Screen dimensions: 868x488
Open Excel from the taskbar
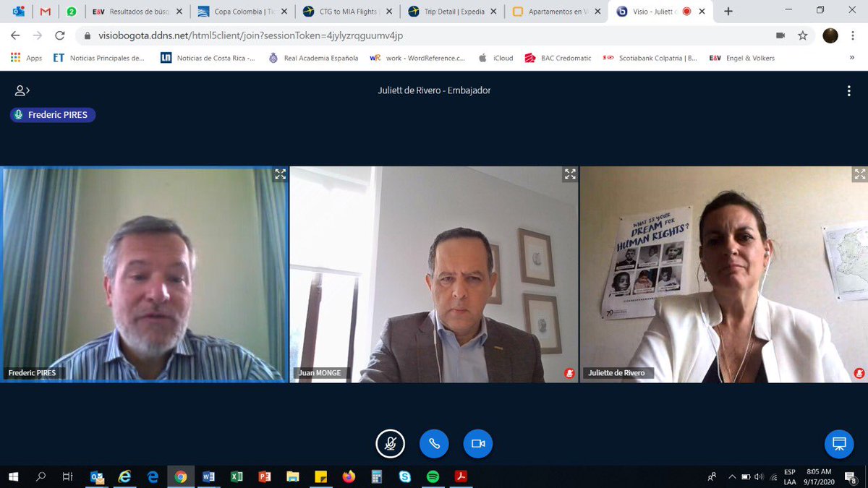click(237, 476)
